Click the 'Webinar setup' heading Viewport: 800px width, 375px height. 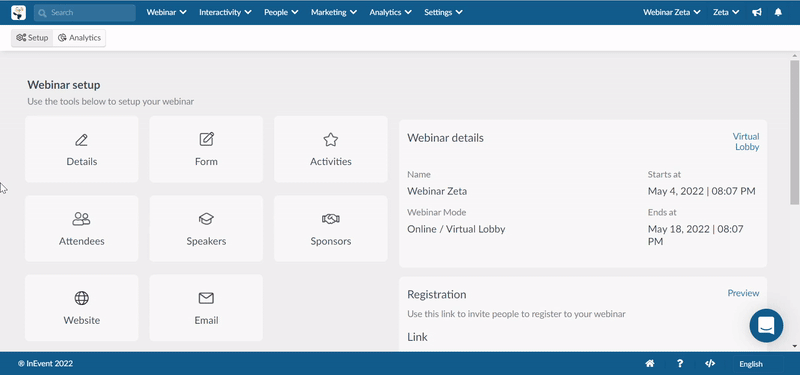pyautogui.click(x=64, y=85)
